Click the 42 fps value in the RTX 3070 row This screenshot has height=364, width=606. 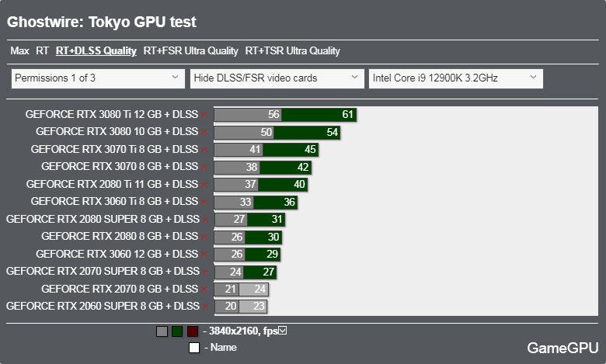click(x=303, y=167)
